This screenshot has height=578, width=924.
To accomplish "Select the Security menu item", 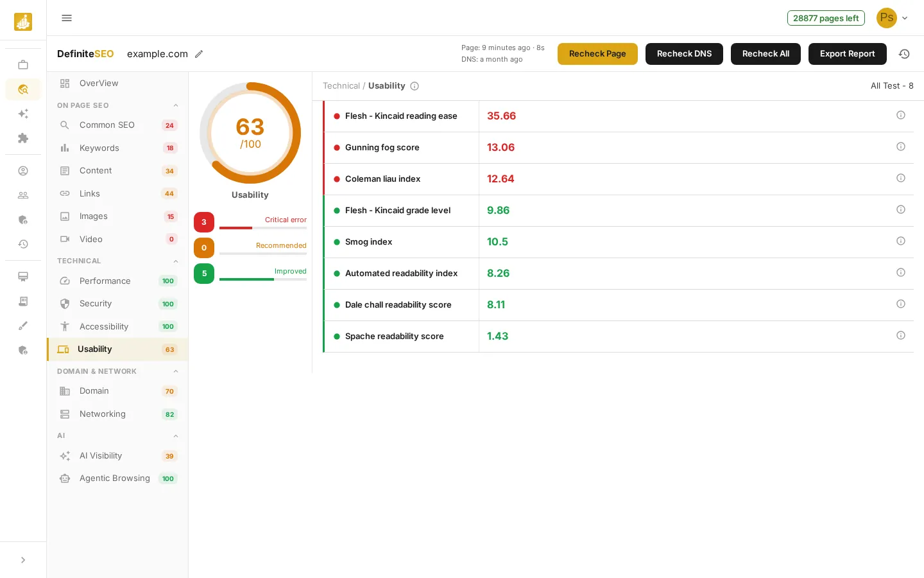I will [x=117, y=304].
